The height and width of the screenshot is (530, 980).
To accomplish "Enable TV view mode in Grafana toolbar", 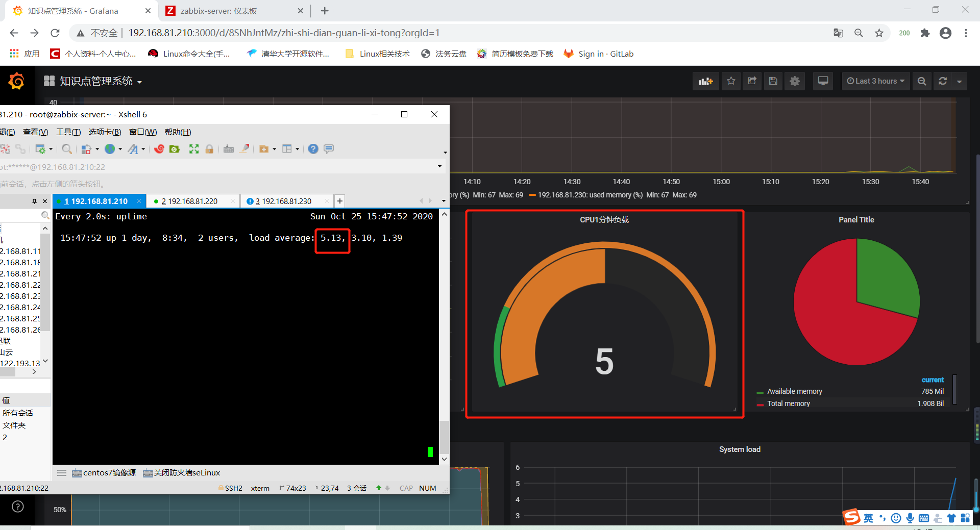I will coord(823,81).
